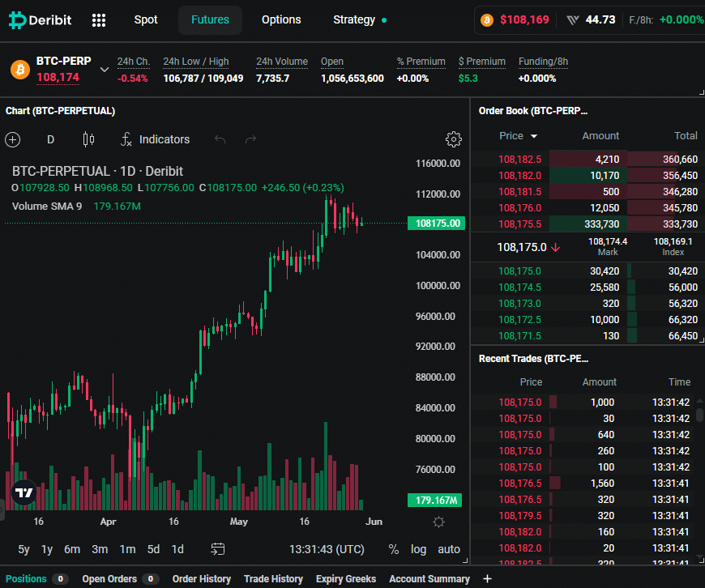Set chart range to 1m
Screen dimensions: 705x588
pyautogui.click(x=128, y=549)
